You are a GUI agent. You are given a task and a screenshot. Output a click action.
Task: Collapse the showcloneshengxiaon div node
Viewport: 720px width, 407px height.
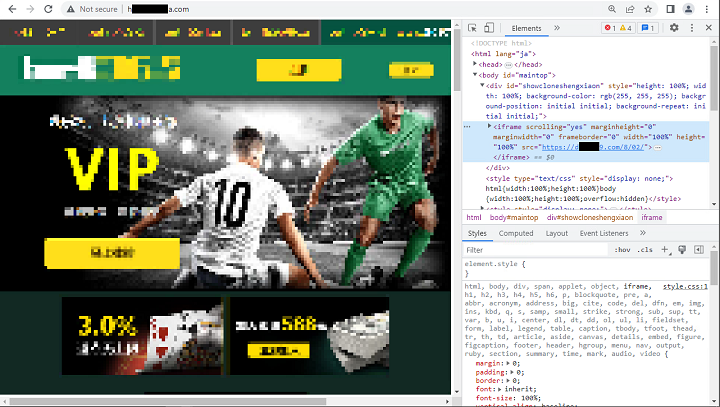click(482, 85)
